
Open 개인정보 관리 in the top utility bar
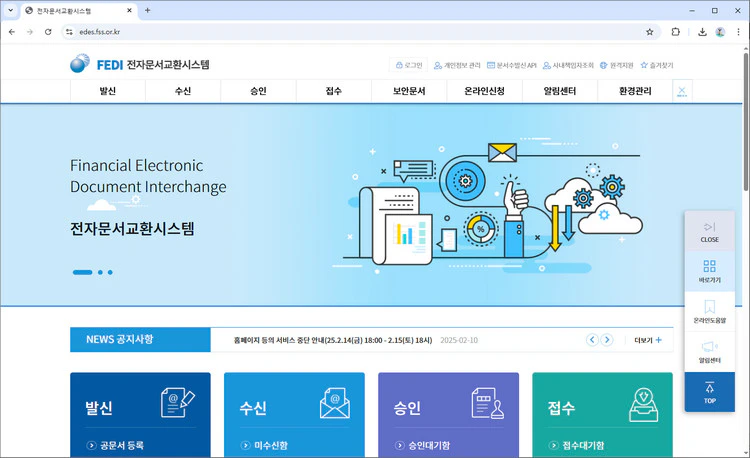pyautogui.click(x=456, y=65)
